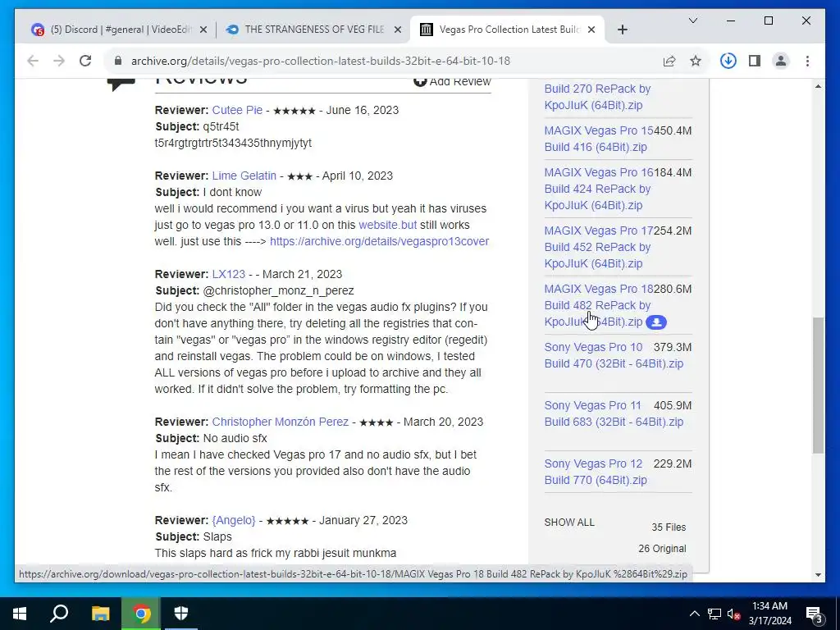Viewport: 840px width, 630px height.
Task: Download Build 270 RePack by KpoJIuK zip
Action: click(x=597, y=97)
